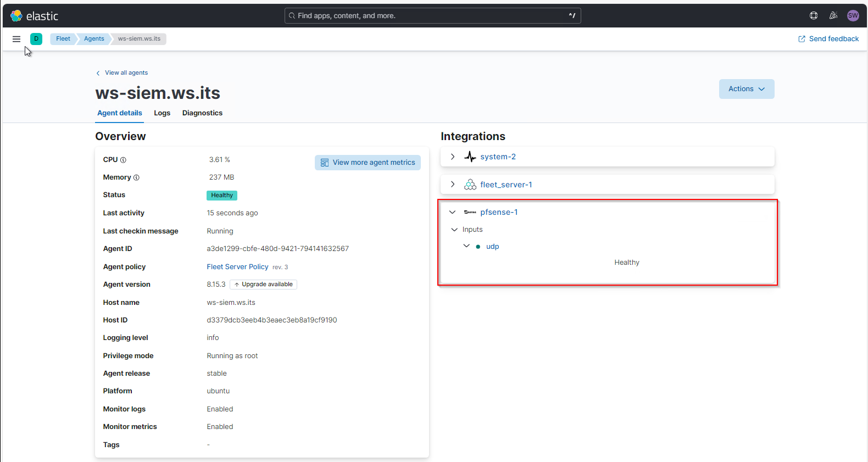Open the help menu icon
The image size is (868, 462).
pyautogui.click(x=814, y=15)
